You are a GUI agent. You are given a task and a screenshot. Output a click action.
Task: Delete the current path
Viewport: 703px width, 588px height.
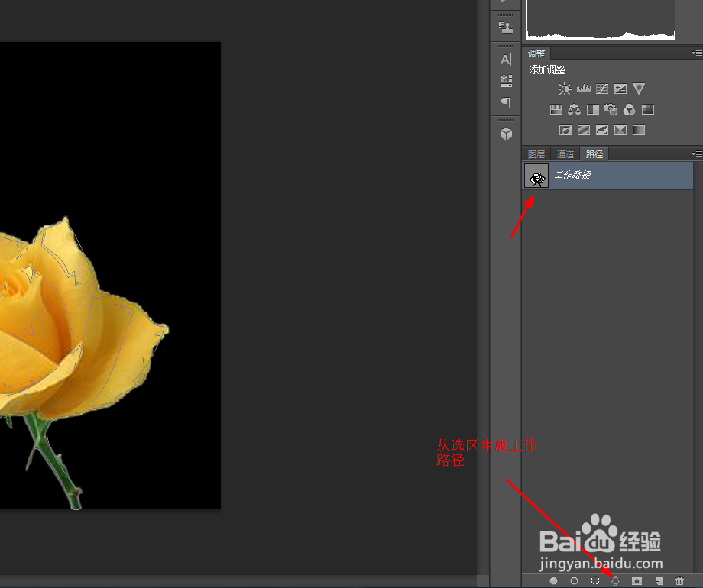click(x=679, y=581)
